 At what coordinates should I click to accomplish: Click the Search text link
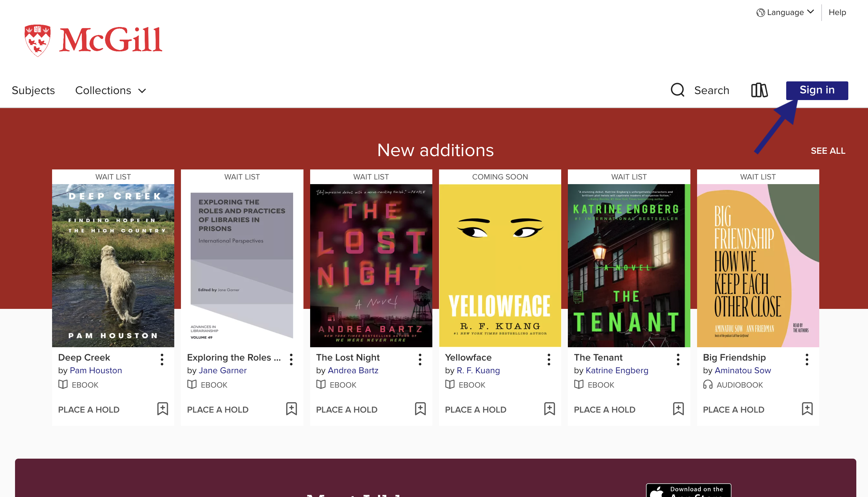click(711, 90)
